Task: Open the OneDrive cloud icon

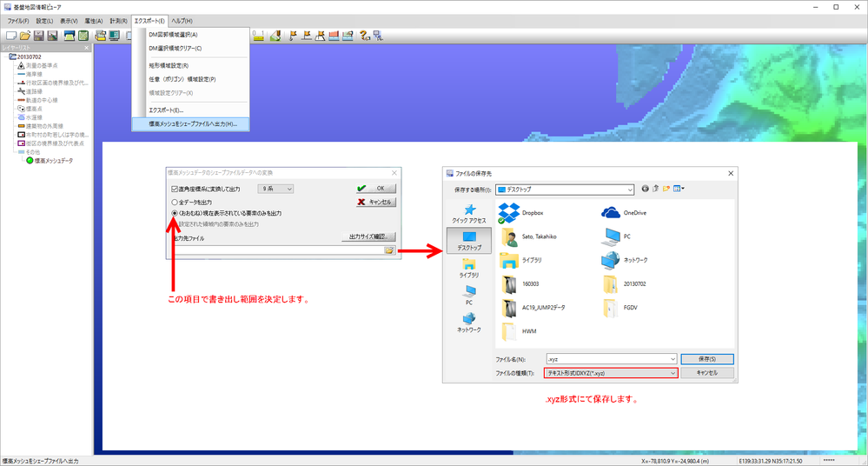Action: click(x=611, y=213)
